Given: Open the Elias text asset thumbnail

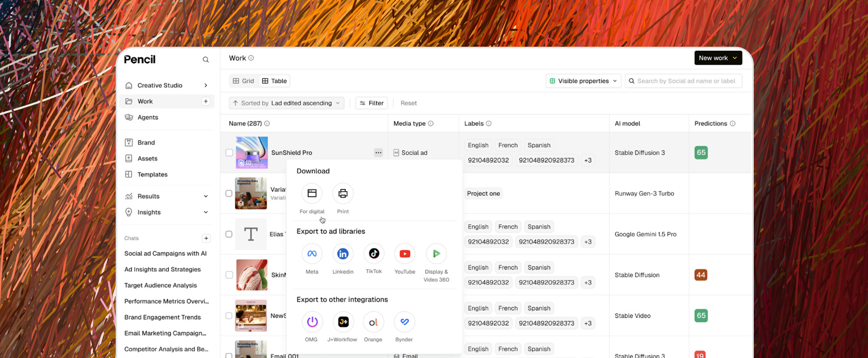Looking at the screenshot, I should click(251, 234).
